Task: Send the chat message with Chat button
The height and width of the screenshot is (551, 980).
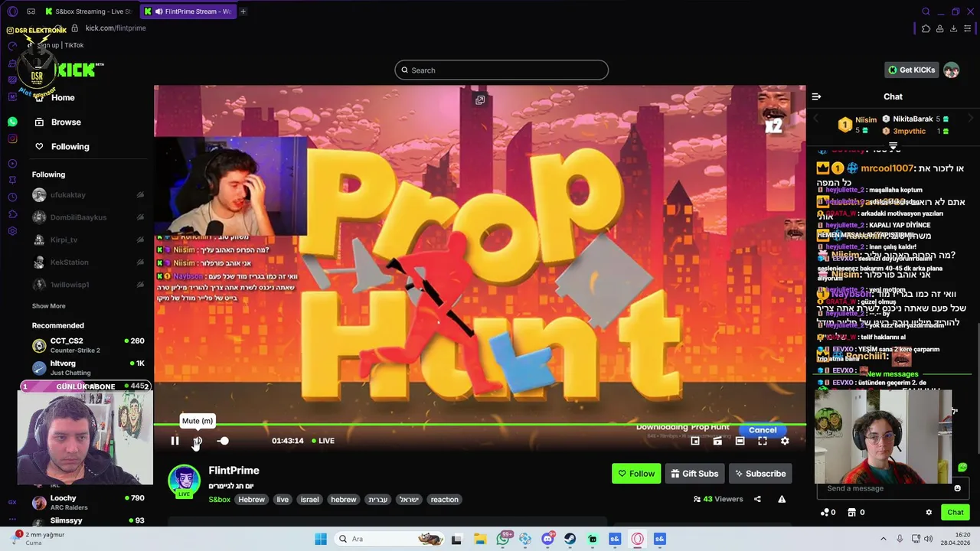Action: (955, 512)
